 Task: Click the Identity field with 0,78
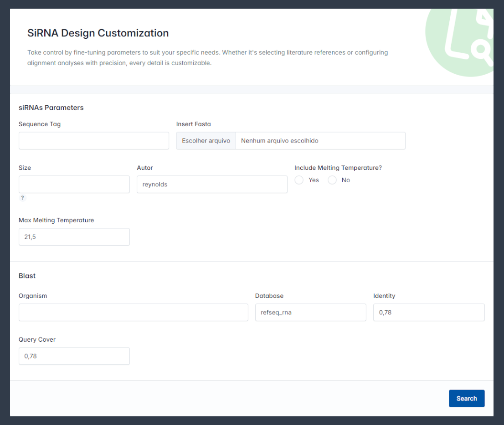point(428,312)
